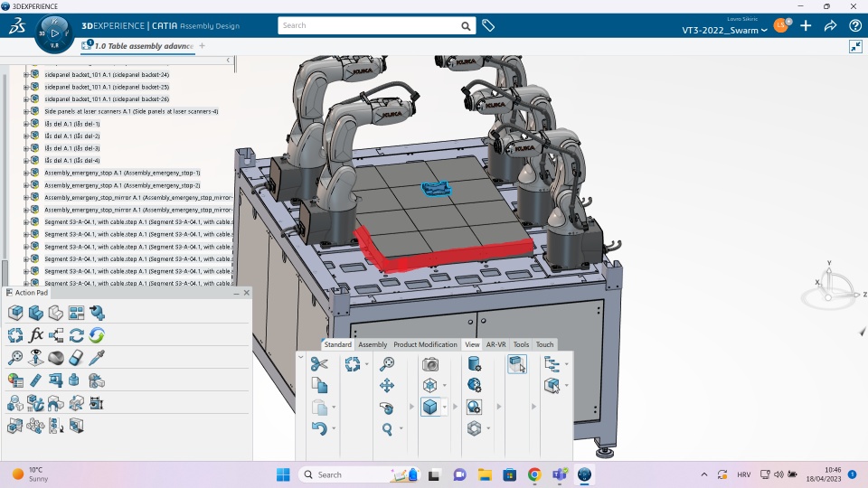Open the Undo dropdown arrow in toolbar
This screenshot has width=868, height=488.
[x=334, y=428]
